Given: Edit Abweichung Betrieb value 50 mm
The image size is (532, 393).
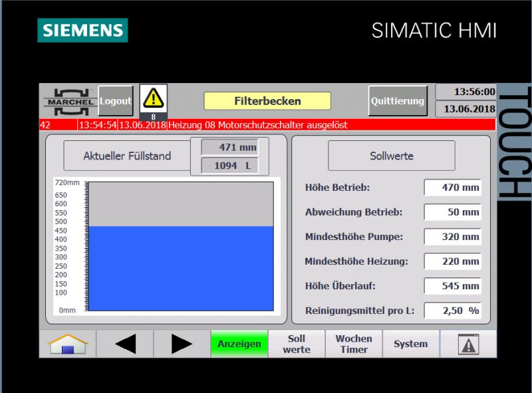Looking at the screenshot, I should (453, 212).
